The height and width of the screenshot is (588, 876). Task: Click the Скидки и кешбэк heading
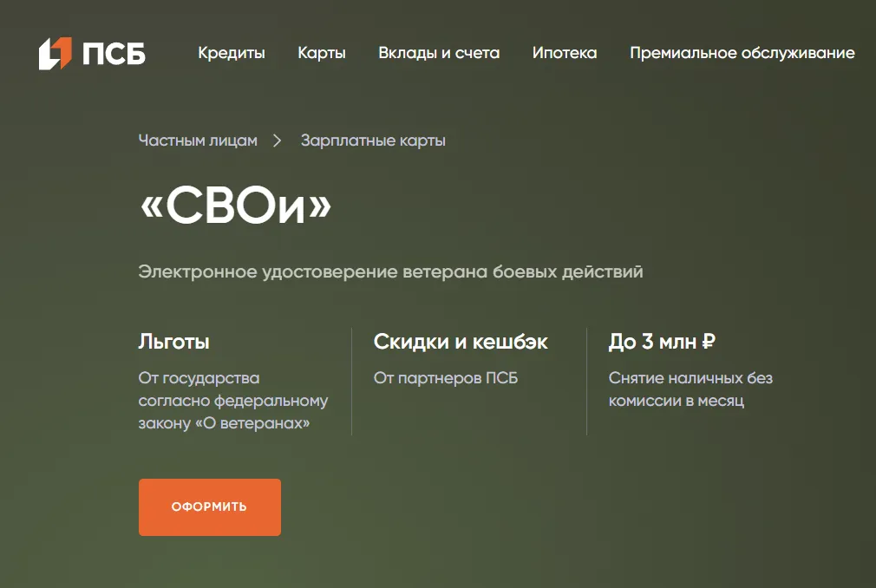coord(461,341)
